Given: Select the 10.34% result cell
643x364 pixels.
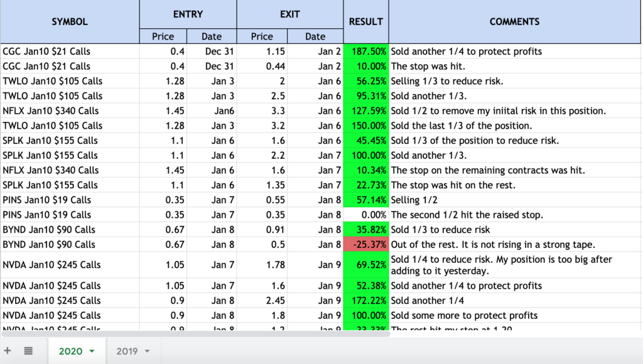Looking at the screenshot, I should (x=366, y=170).
